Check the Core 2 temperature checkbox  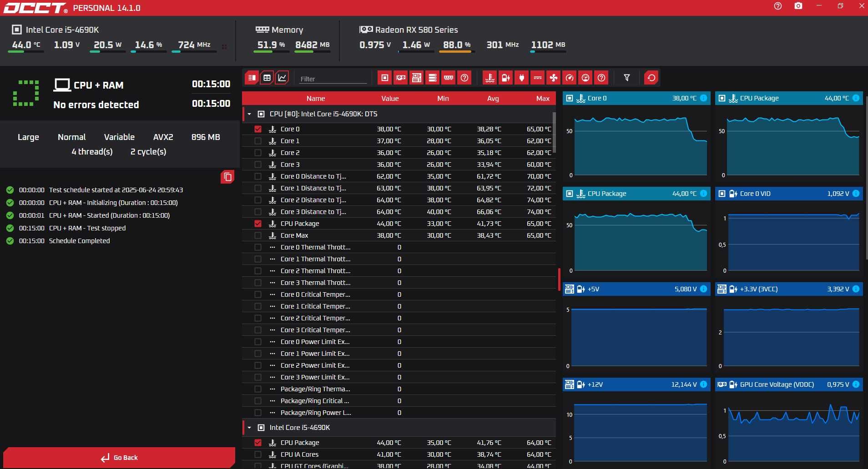click(258, 153)
